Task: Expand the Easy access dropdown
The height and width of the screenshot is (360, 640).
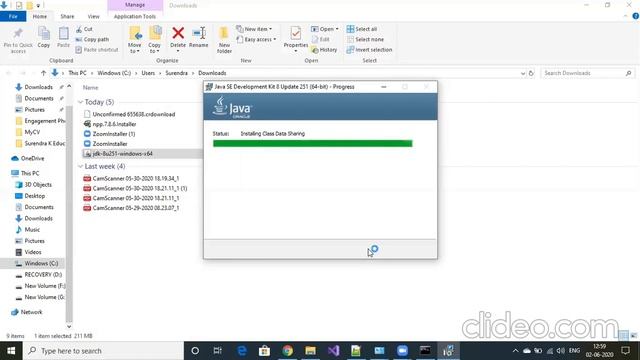Action: 256,39
